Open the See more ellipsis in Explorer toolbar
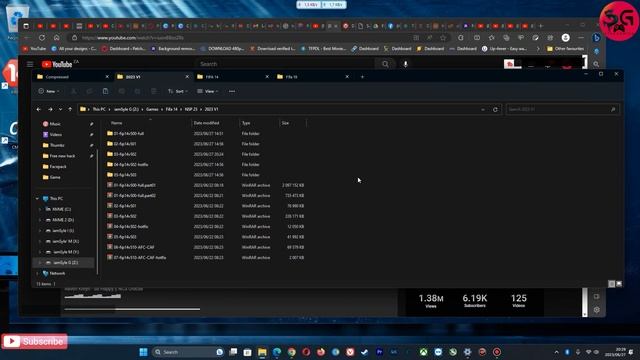This screenshot has height=360, width=640. 232,91
